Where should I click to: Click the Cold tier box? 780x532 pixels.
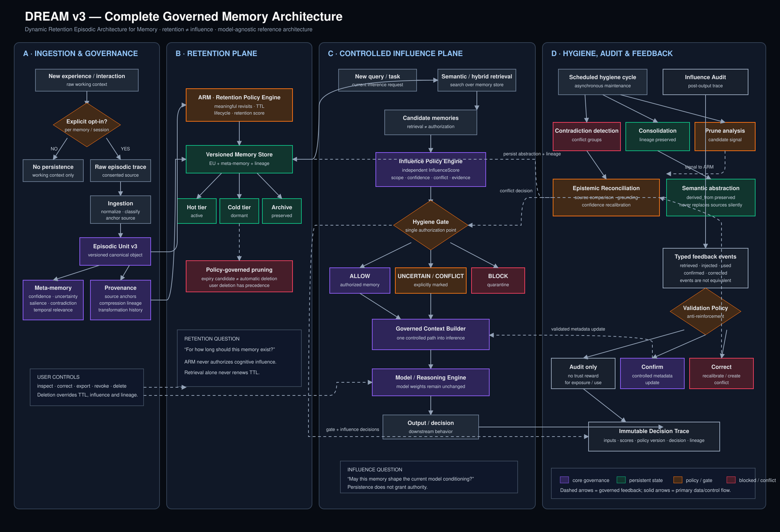[x=239, y=211]
